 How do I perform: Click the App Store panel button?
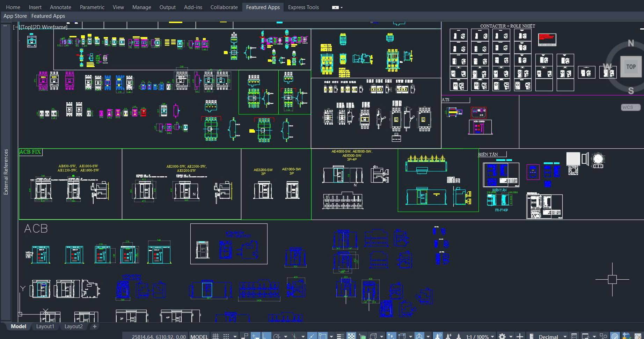(x=15, y=16)
